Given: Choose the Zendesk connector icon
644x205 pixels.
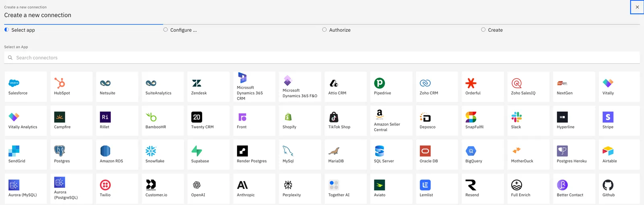Looking at the screenshot, I should click(197, 83).
